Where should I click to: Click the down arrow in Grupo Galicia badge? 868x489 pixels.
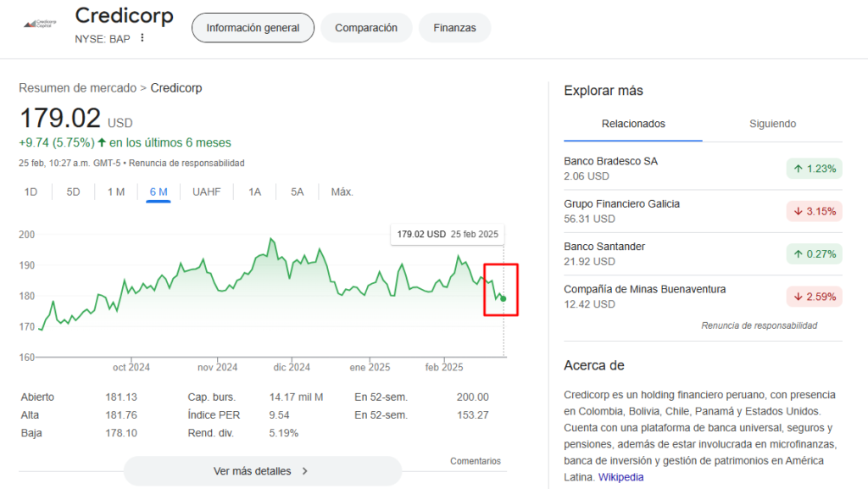798,211
